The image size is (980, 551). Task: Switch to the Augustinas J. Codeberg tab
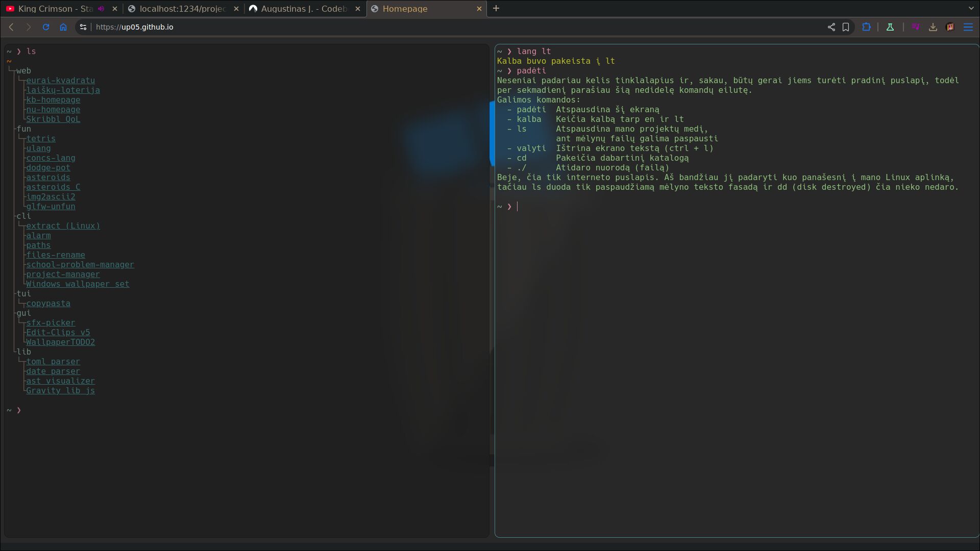tap(304, 9)
